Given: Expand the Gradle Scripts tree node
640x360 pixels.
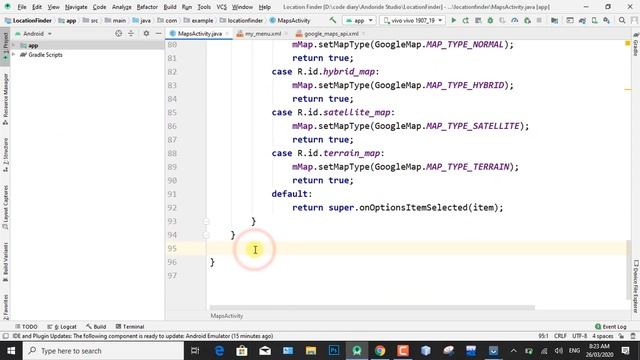Looking at the screenshot, I should 14,54.
